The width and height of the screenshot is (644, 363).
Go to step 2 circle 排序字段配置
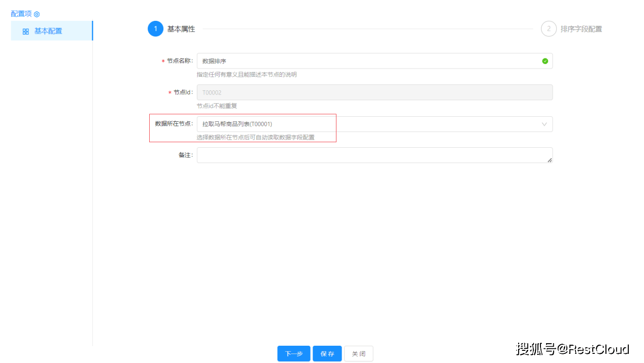549,29
